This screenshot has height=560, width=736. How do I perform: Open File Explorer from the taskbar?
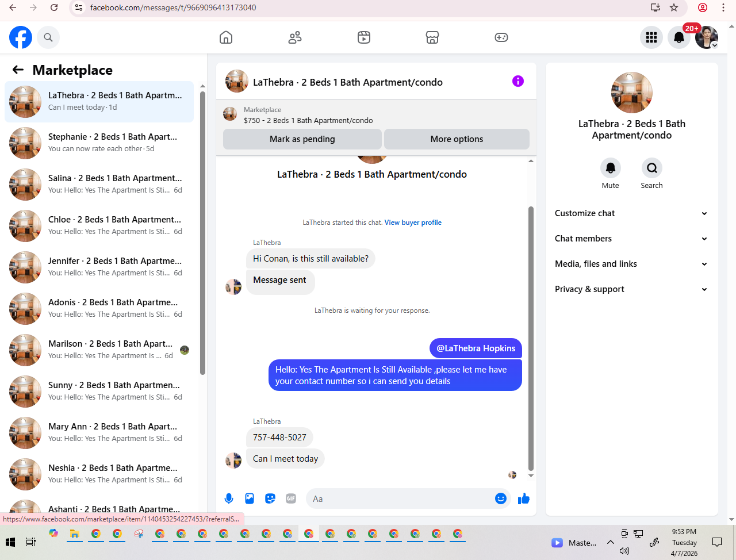[x=74, y=534]
